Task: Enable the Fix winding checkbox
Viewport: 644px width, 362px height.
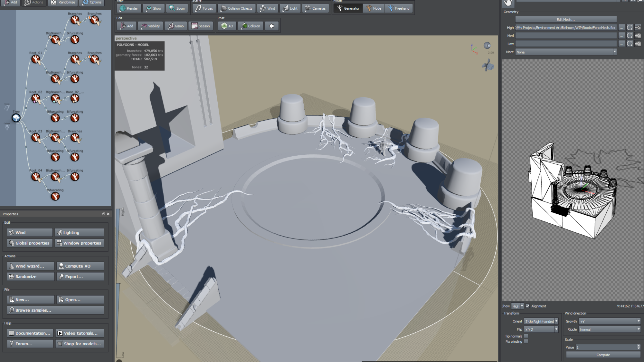Action: click(526, 341)
